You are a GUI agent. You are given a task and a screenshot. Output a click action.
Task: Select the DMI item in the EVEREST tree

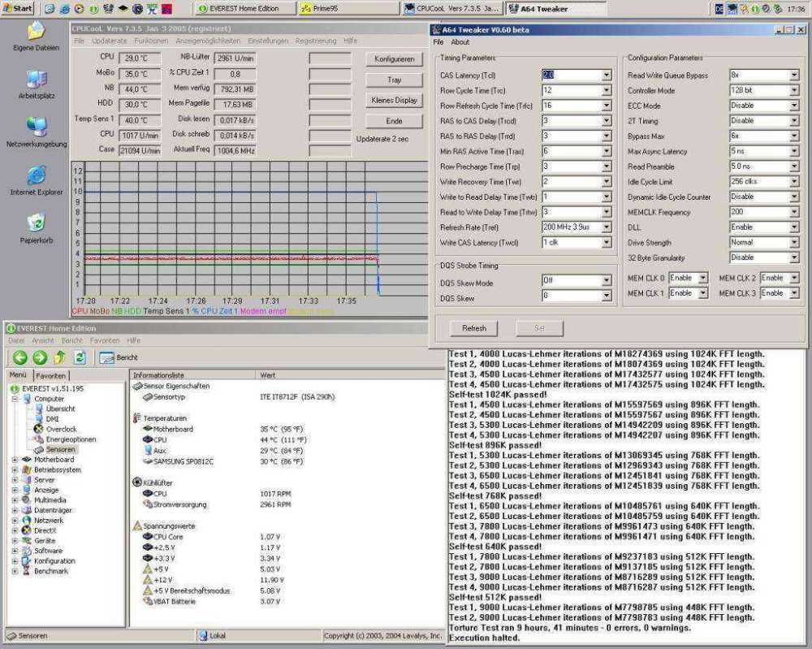[x=52, y=419]
